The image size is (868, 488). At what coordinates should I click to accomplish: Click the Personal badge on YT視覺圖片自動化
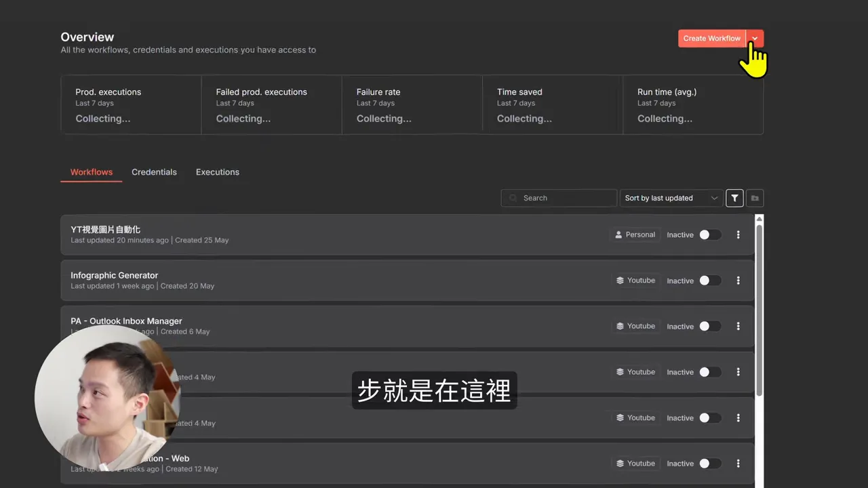click(635, 235)
